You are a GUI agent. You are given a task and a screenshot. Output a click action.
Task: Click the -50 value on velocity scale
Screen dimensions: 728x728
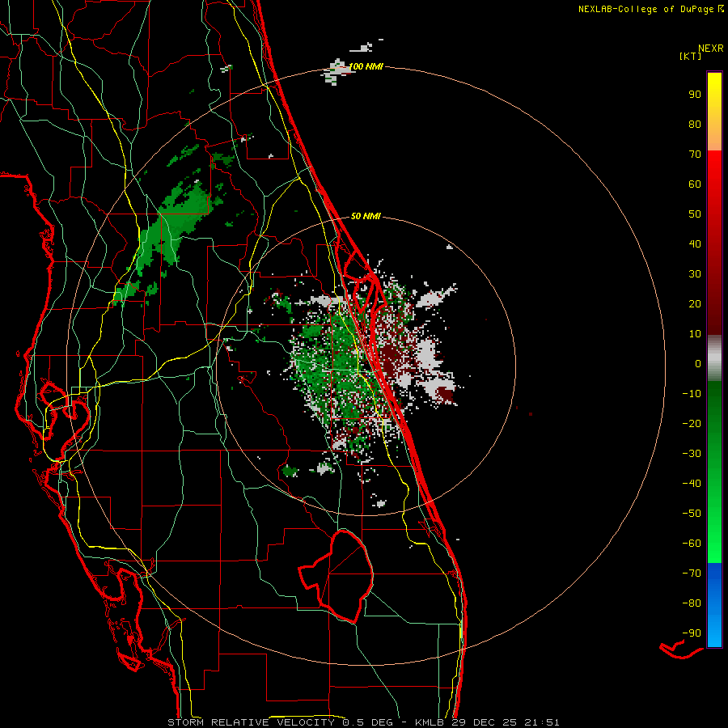[x=692, y=514]
